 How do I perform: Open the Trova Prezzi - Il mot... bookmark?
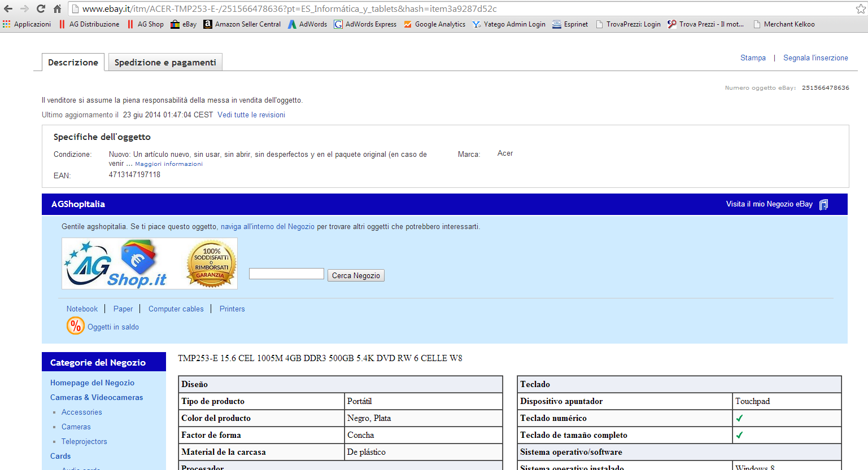coord(705,24)
